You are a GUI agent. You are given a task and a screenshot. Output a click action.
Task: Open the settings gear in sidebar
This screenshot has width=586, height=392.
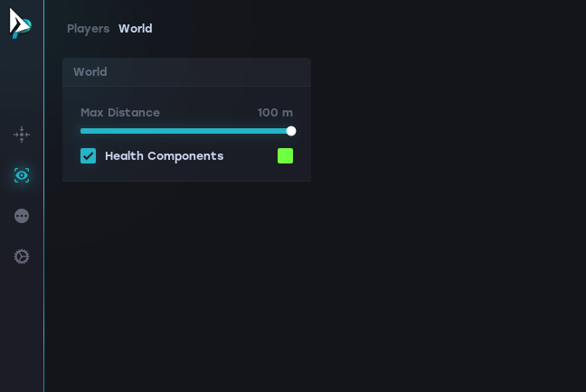pos(22,257)
